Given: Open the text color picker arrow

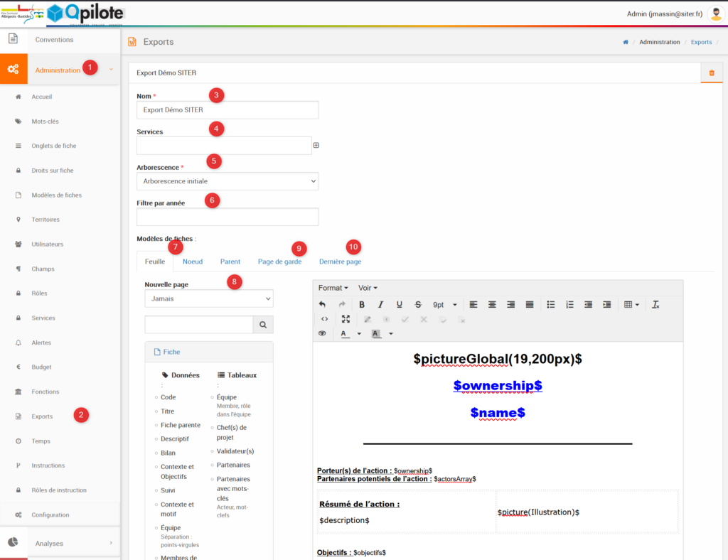Looking at the screenshot, I should coord(358,333).
